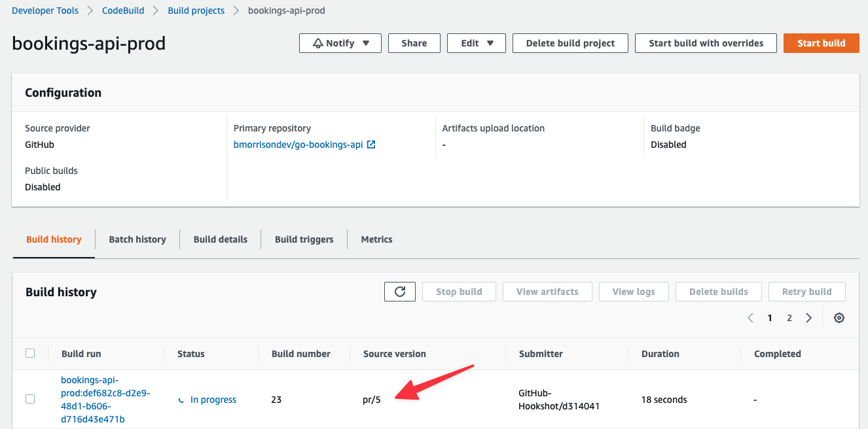Click the Retry build button

[x=807, y=292]
